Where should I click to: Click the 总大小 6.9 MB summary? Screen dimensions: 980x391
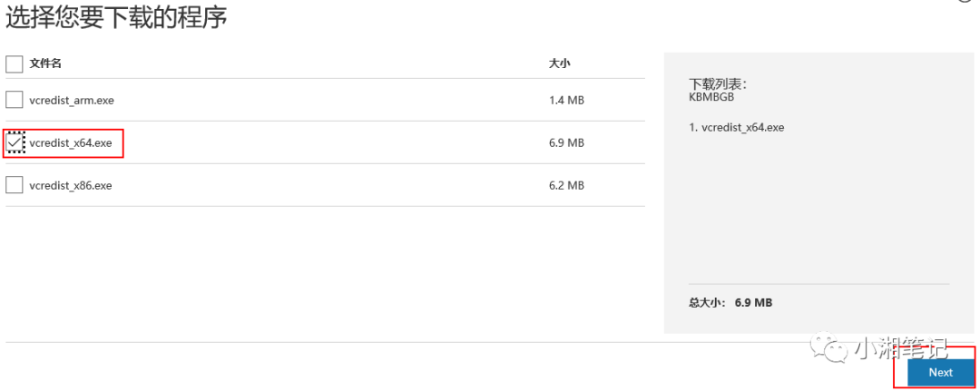tap(730, 302)
